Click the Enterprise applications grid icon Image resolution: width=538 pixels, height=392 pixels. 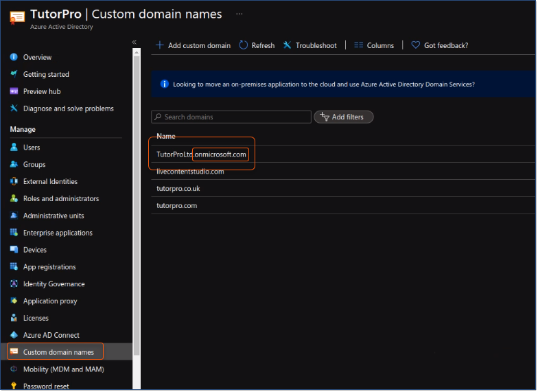pos(14,233)
